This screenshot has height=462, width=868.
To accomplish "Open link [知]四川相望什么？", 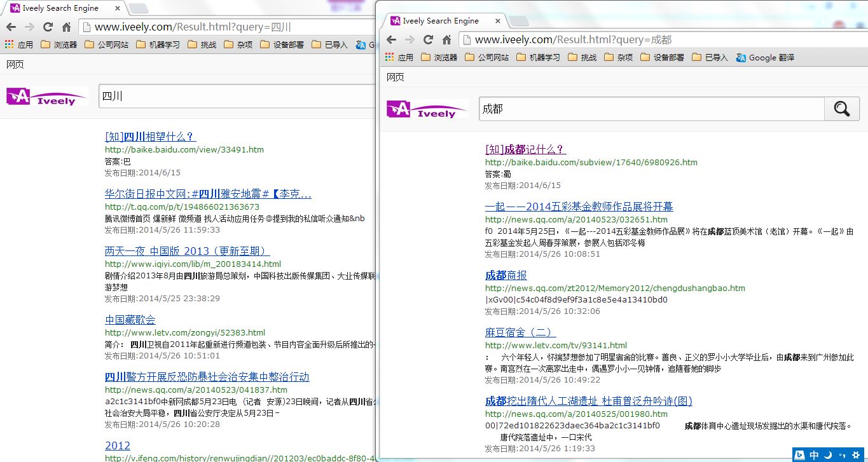I will (150, 137).
